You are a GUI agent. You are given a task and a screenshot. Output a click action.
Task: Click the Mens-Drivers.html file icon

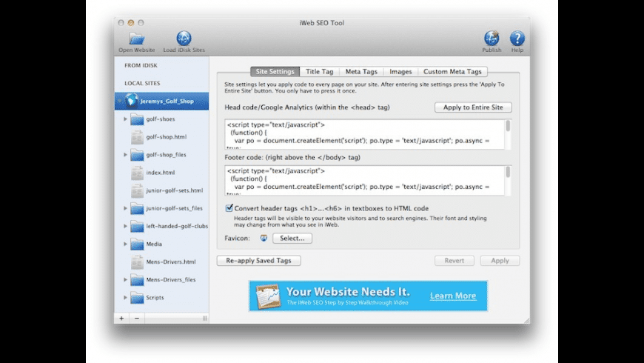[137, 262]
